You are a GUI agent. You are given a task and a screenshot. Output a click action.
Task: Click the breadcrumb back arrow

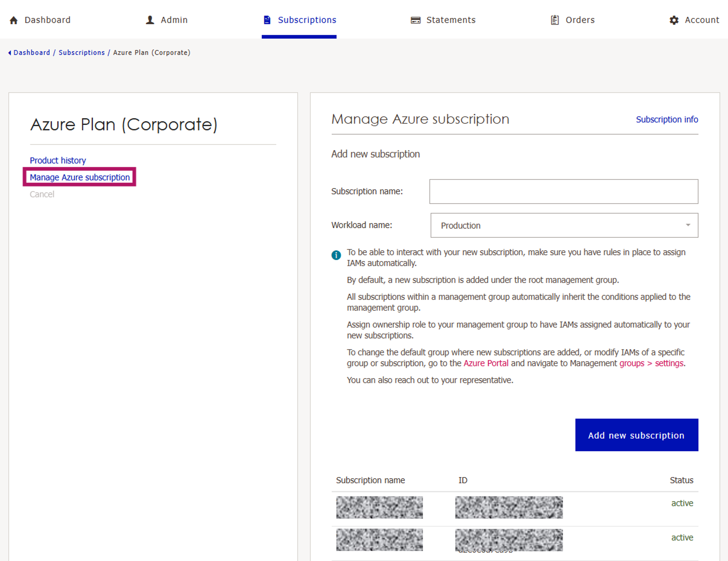(10, 53)
